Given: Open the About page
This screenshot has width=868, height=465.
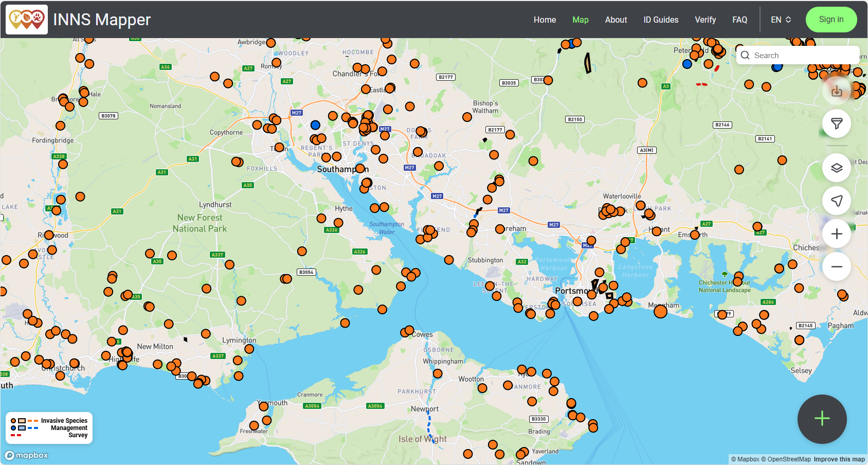Looking at the screenshot, I should [616, 20].
